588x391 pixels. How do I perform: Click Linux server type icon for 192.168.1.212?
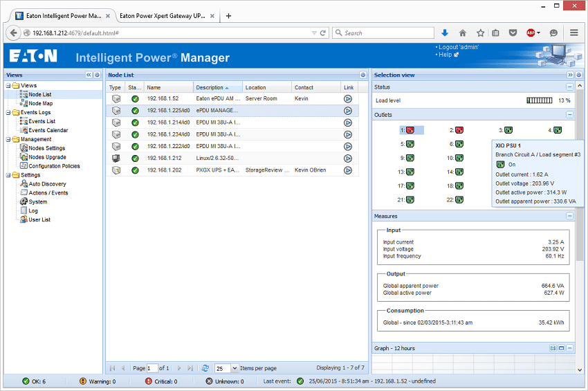(116, 158)
